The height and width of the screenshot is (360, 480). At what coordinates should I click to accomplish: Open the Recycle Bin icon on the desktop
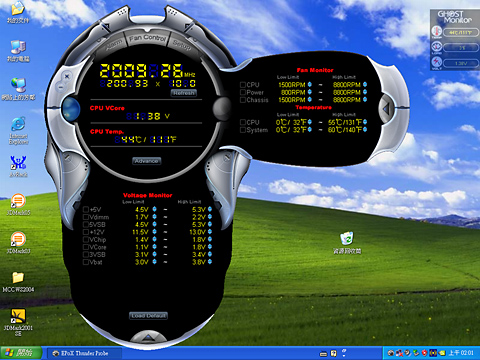pos(347,242)
